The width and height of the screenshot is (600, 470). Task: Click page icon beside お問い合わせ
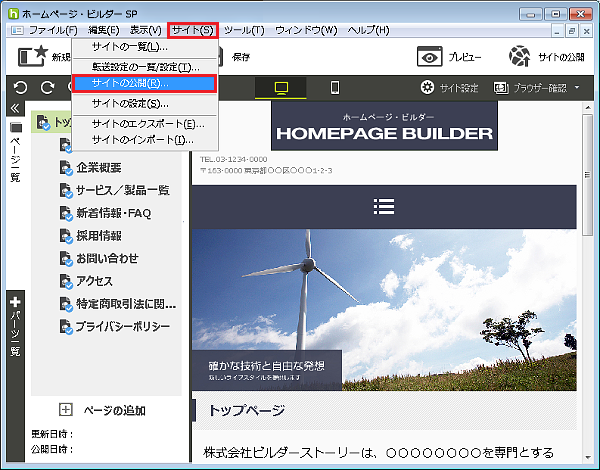click(x=66, y=258)
